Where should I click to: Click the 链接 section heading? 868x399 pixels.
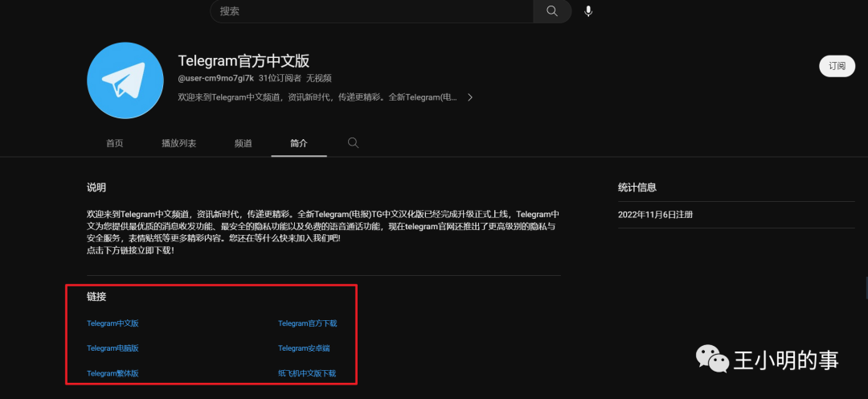pyautogui.click(x=96, y=297)
